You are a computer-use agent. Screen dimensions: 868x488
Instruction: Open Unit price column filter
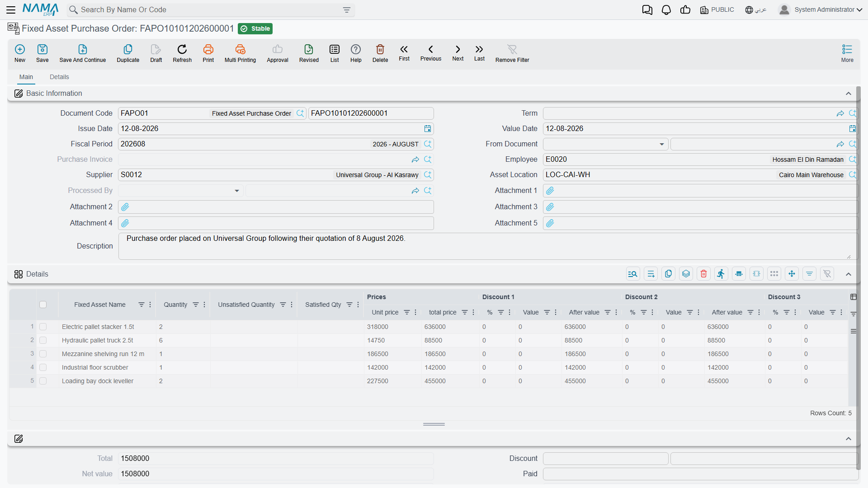click(407, 312)
